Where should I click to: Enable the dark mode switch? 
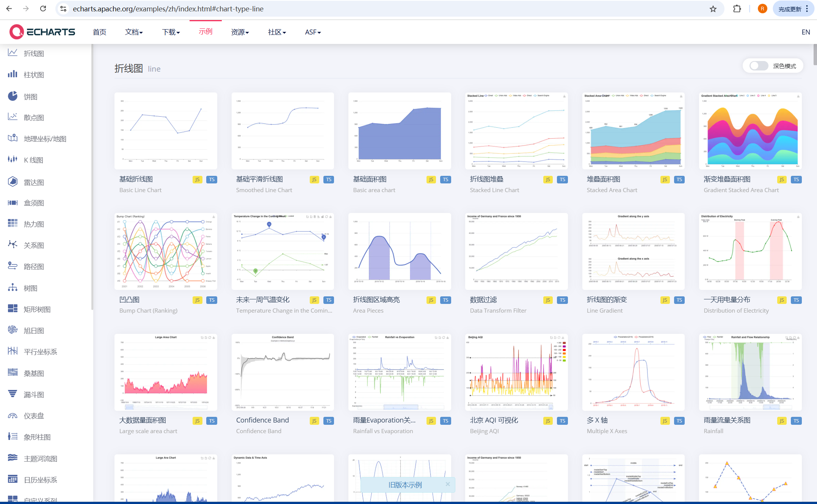(x=759, y=66)
